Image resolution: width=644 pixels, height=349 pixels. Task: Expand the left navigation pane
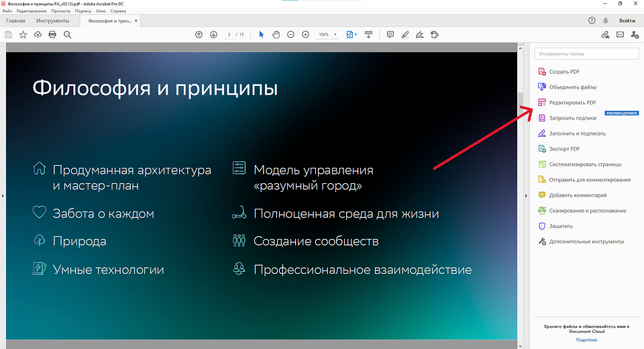point(3,195)
